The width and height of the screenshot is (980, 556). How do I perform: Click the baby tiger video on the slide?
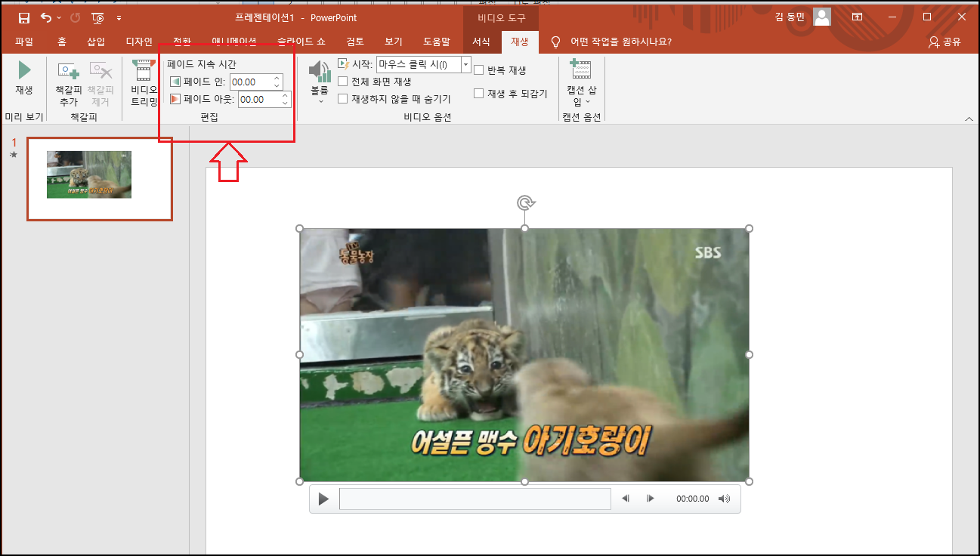(524, 355)
